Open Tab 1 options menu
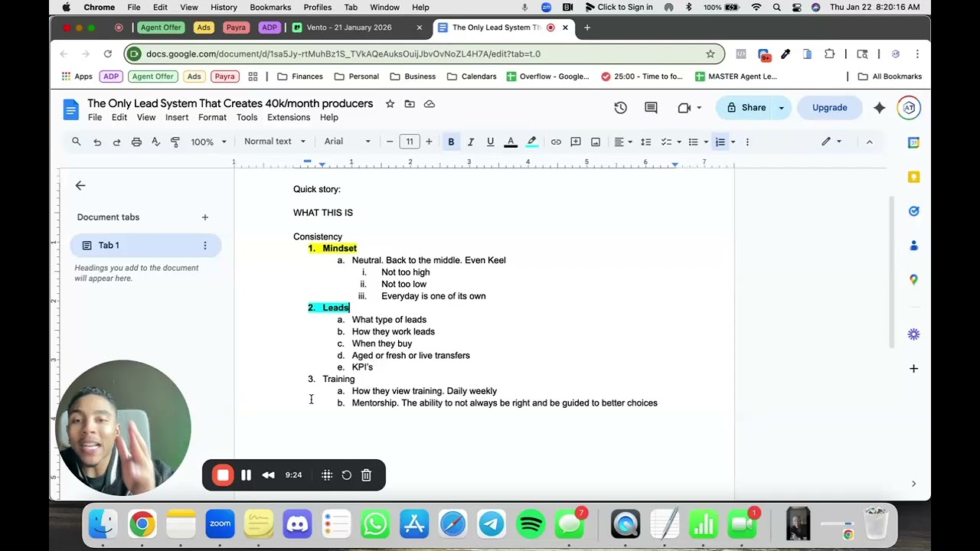 pos(204,246)
